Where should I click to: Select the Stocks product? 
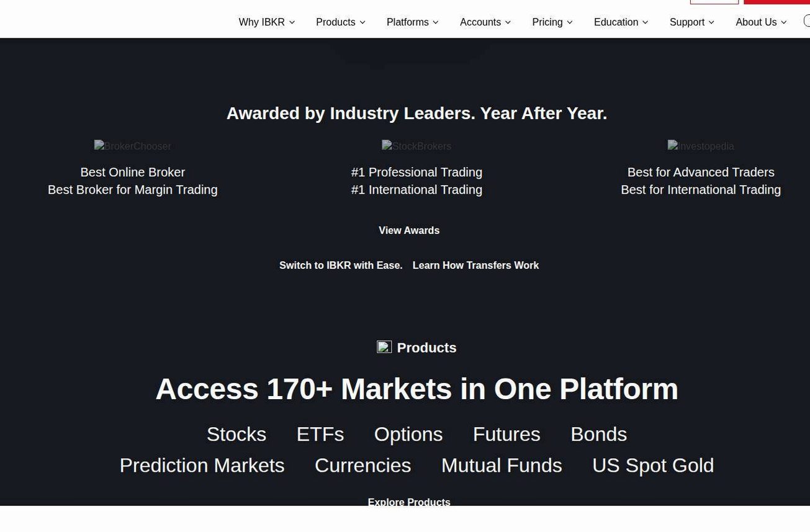[236, 434]
